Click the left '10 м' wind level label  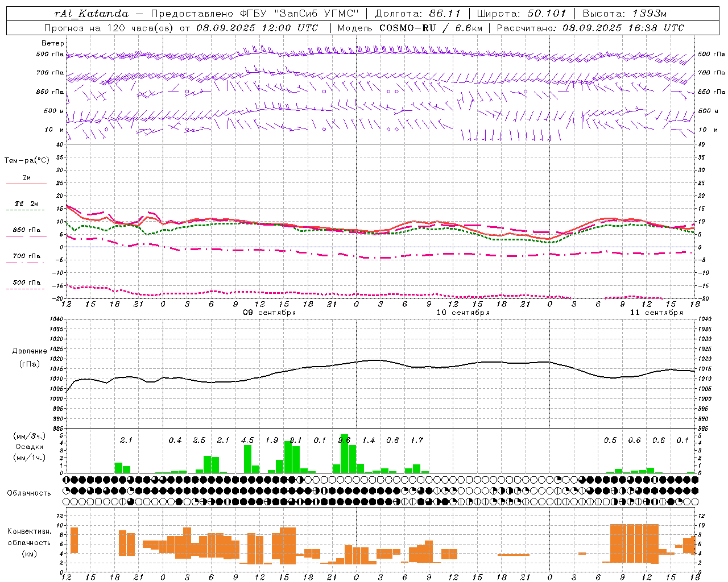pos(54,130)
